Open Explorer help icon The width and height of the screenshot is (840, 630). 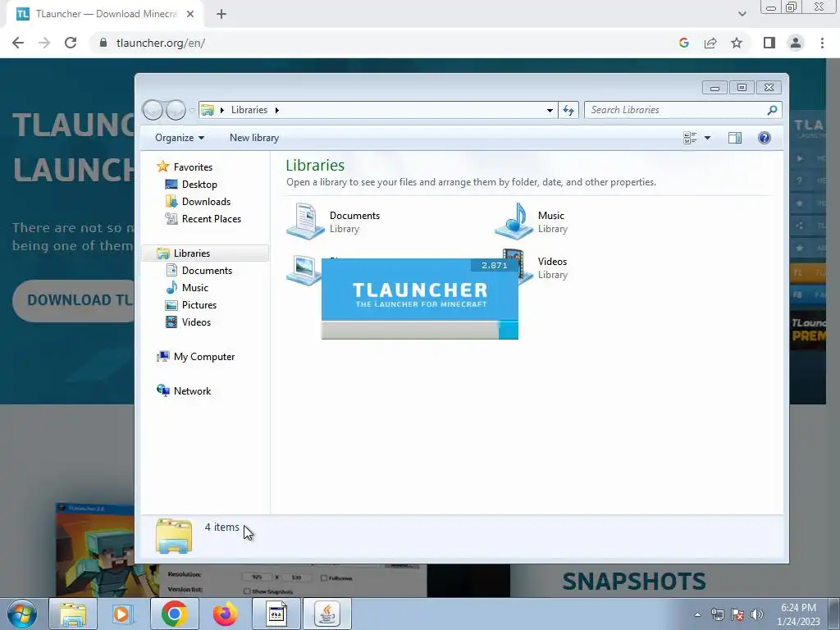(x=765, y=138)
